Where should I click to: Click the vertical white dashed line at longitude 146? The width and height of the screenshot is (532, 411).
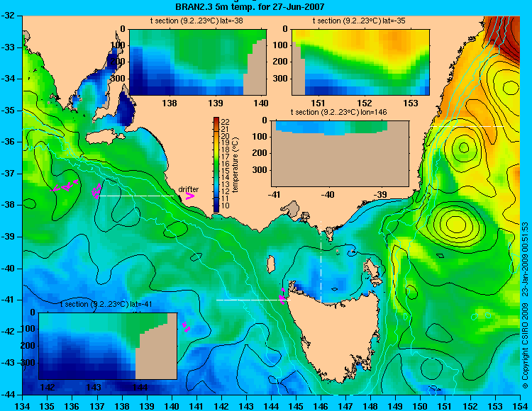tap(321, 261)
